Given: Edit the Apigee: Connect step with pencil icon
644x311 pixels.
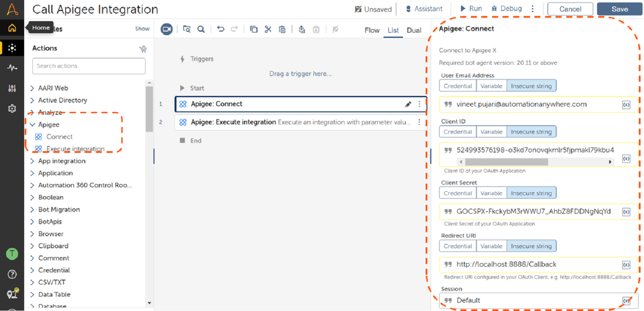Looking at the screenshot, I should 408,104.
